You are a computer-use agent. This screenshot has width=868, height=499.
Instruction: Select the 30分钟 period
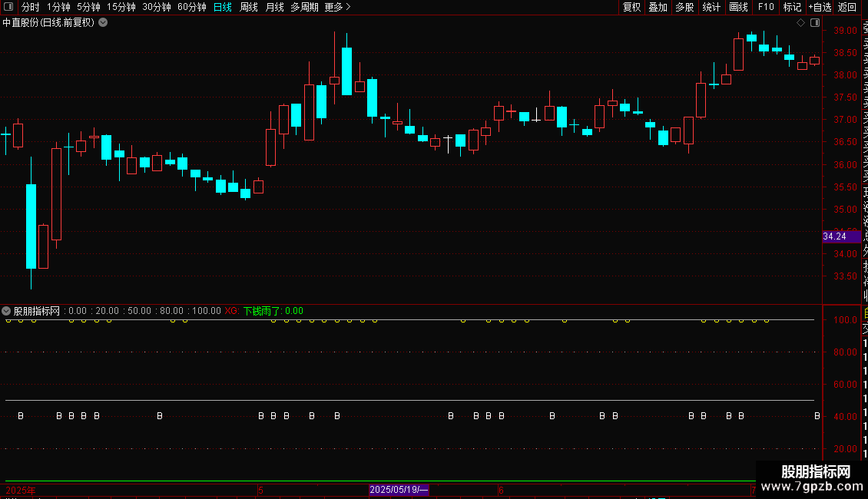pyautogui.click(x=156, y=7)
